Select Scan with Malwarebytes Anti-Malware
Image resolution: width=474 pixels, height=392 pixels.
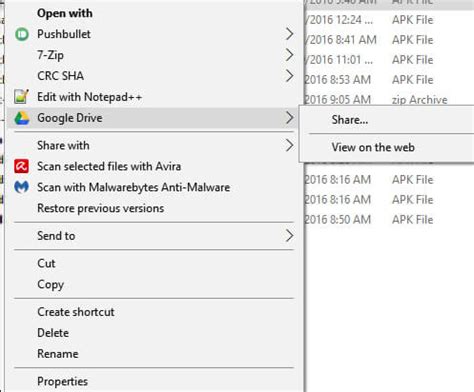point(154,187)
